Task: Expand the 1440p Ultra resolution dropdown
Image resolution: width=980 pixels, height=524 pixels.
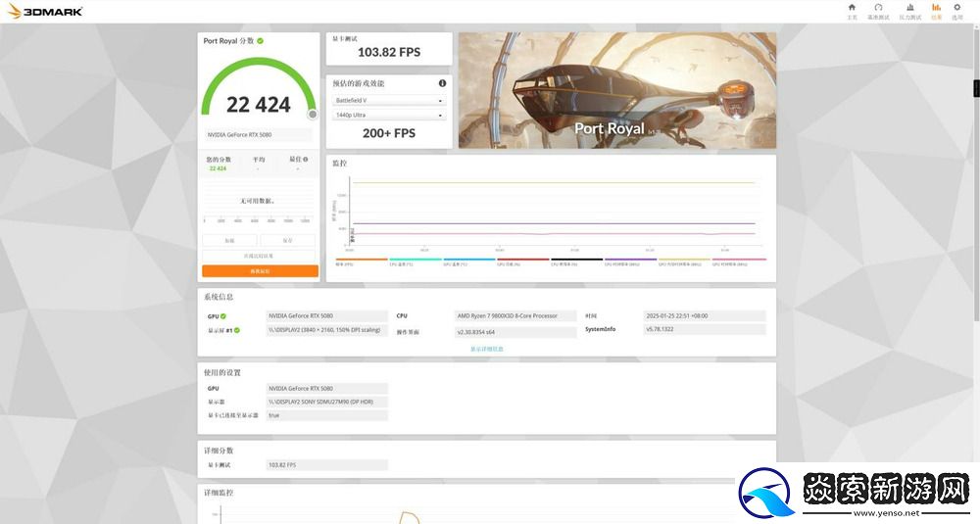Action: (389, 116)
